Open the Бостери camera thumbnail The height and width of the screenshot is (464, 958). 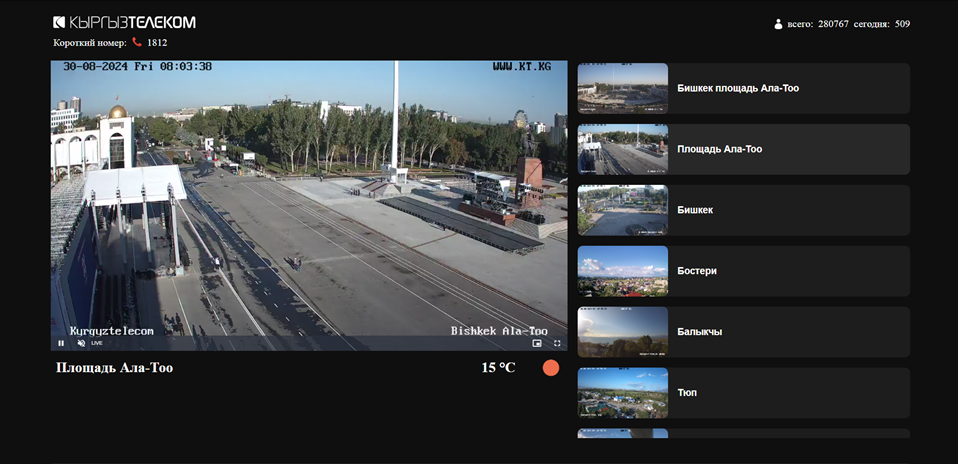pyautogui.click(x=623, y=271)
